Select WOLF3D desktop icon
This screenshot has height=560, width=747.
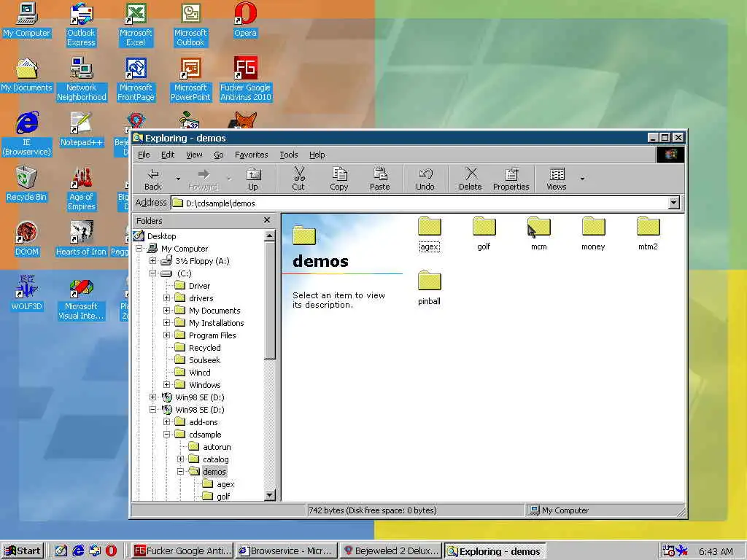click(27, 294)
